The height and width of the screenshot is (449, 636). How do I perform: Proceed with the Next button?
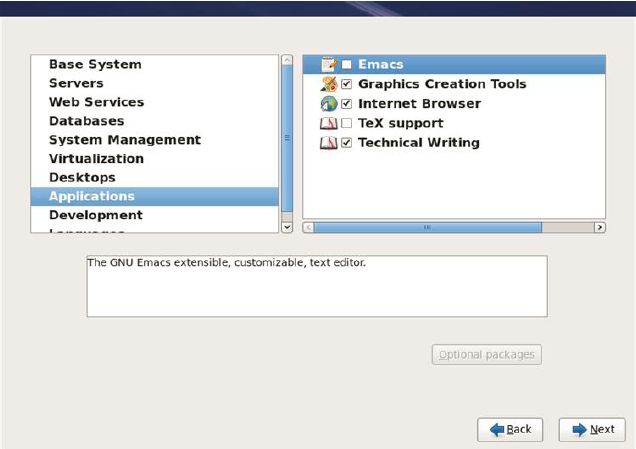pyautogui.click(x=592, y=430)
